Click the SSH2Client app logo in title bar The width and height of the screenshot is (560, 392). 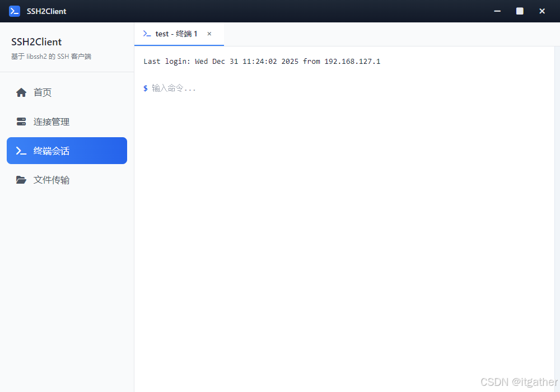15,11
